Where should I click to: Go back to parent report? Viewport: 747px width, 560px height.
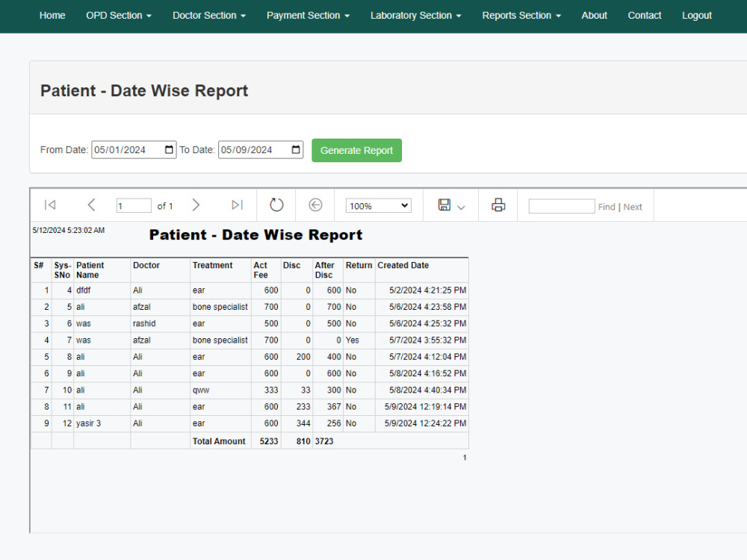tap(315, 205)
